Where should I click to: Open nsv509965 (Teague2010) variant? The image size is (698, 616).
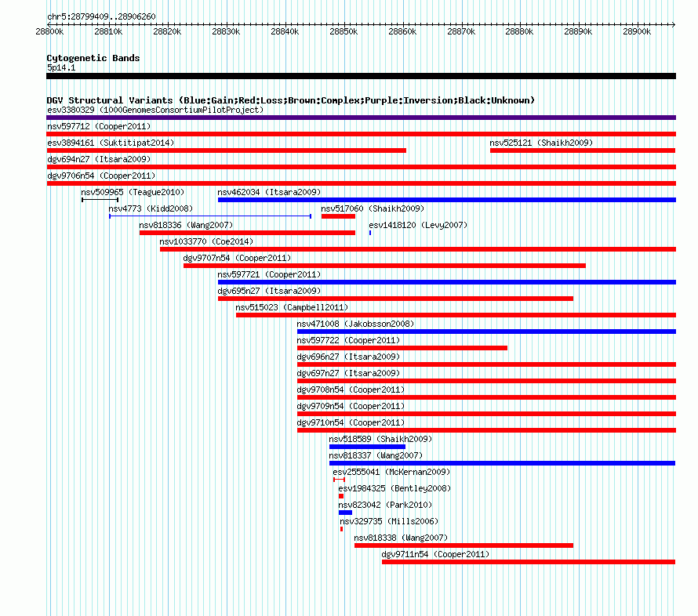[133, 192]
